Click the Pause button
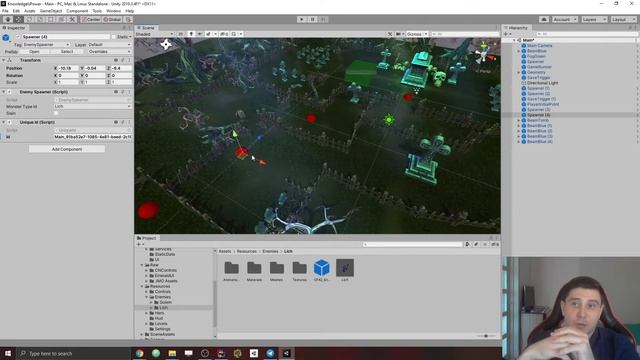 pyautogui.click(x=312, y=19)
